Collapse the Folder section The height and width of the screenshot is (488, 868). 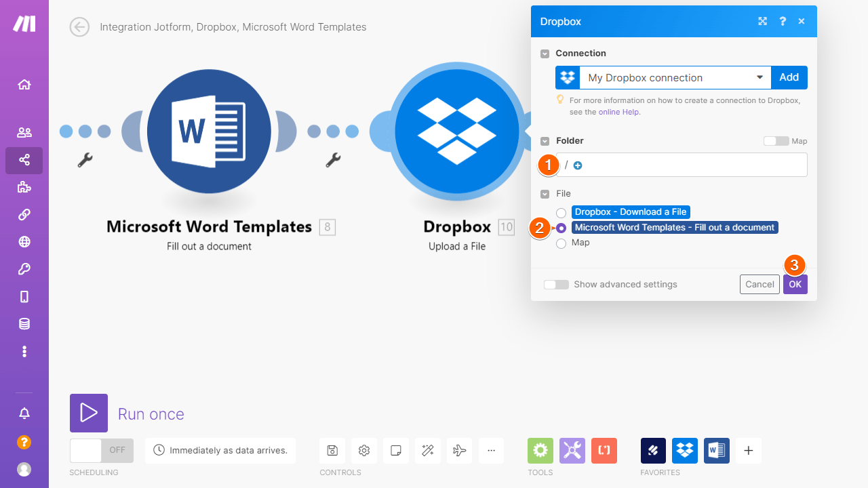[x=545, y=141]
